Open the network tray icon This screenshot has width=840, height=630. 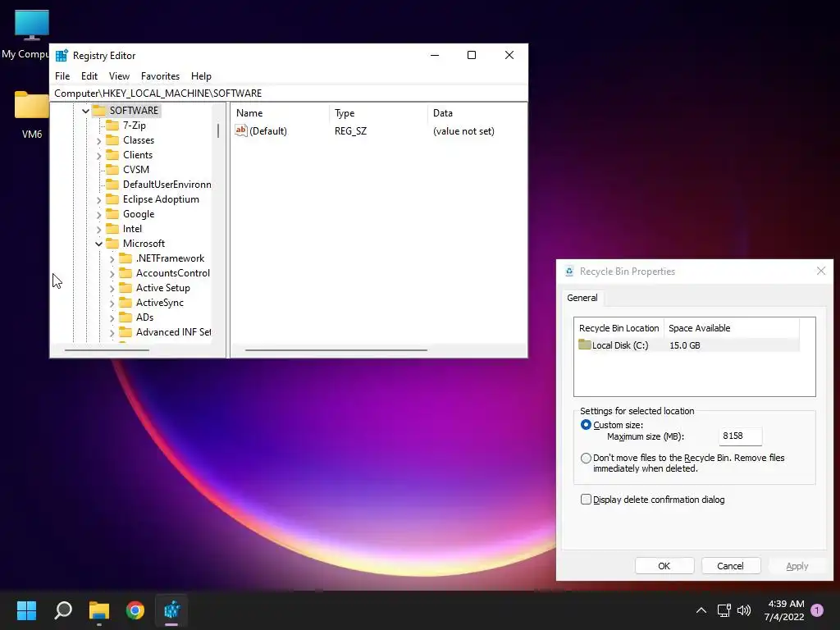tap(724, 610)
